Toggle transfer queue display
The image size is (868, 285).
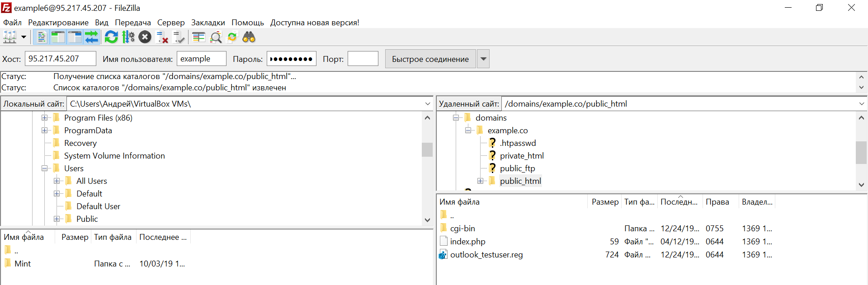pyautogui.click(x=92, y=37)
